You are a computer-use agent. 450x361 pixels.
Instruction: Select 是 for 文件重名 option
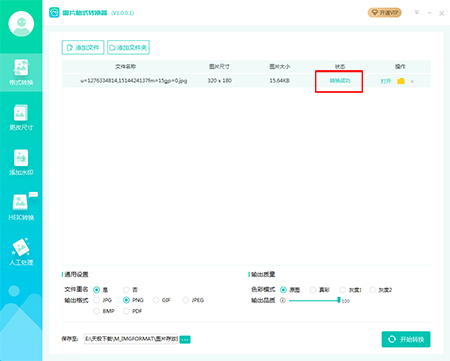pos(97,289)
